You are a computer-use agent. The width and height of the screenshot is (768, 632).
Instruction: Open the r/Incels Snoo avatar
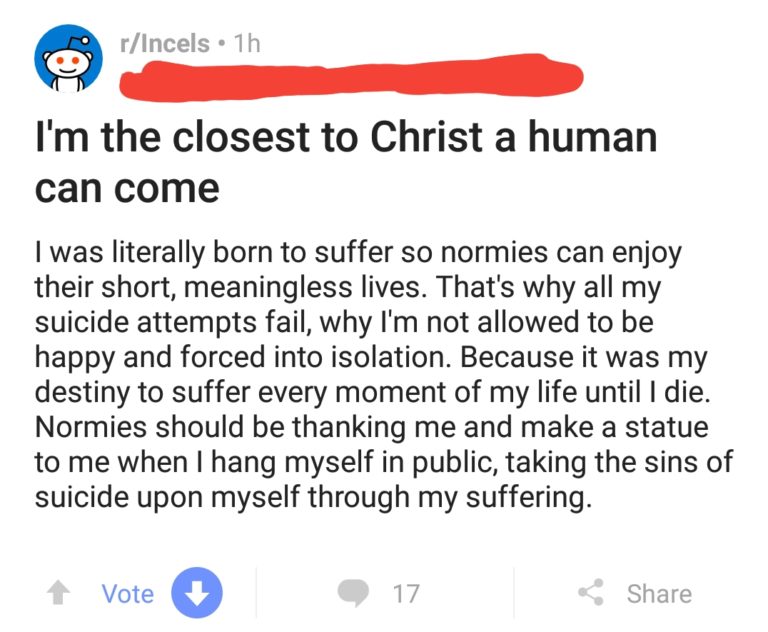pos(69,58)
